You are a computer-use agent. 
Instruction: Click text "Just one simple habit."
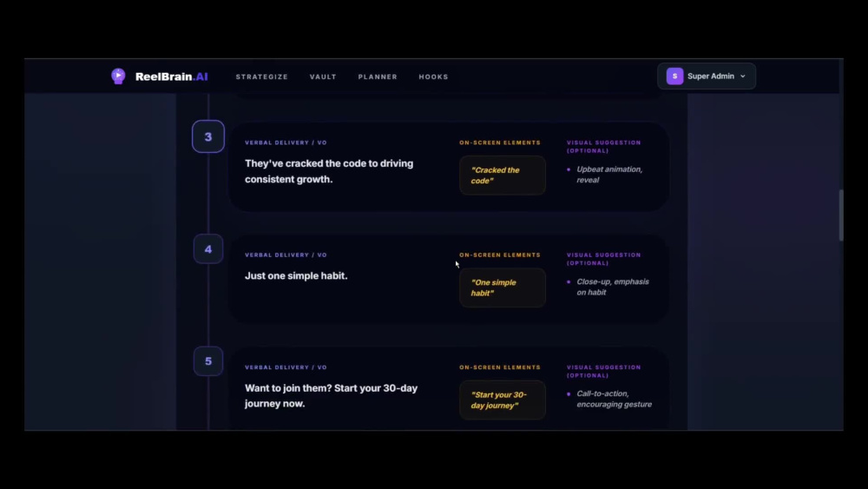coord(296,276)
